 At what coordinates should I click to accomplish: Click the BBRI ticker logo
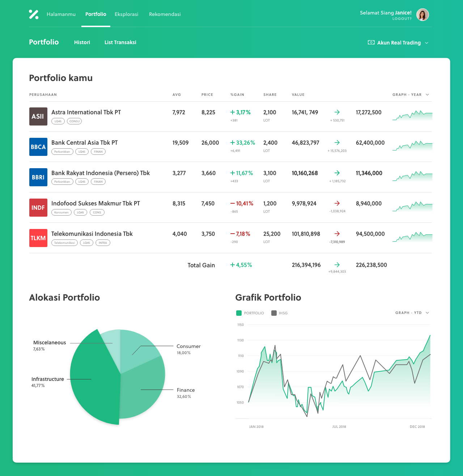[38, 177]
